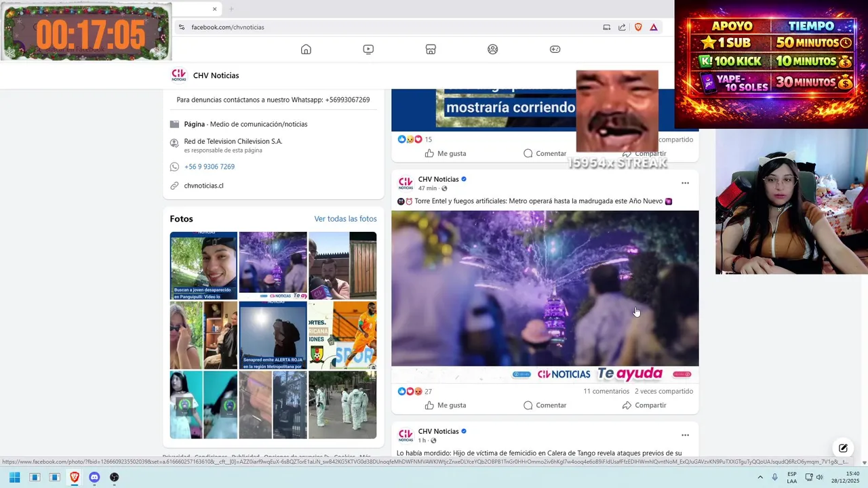868x488 pixels.
Task: Switch ESP LAA keyboard language
Action: click(x=792, y=477)
